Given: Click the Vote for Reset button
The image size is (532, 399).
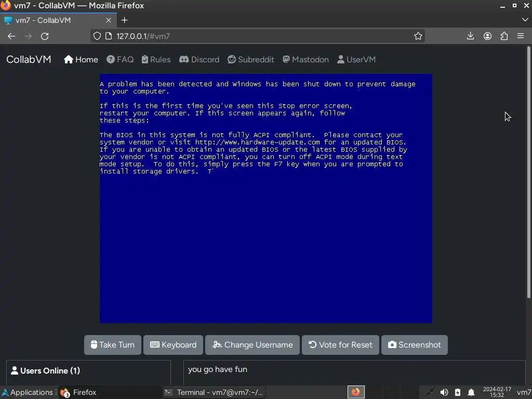Looking at the screenshot, I should 340,345.
